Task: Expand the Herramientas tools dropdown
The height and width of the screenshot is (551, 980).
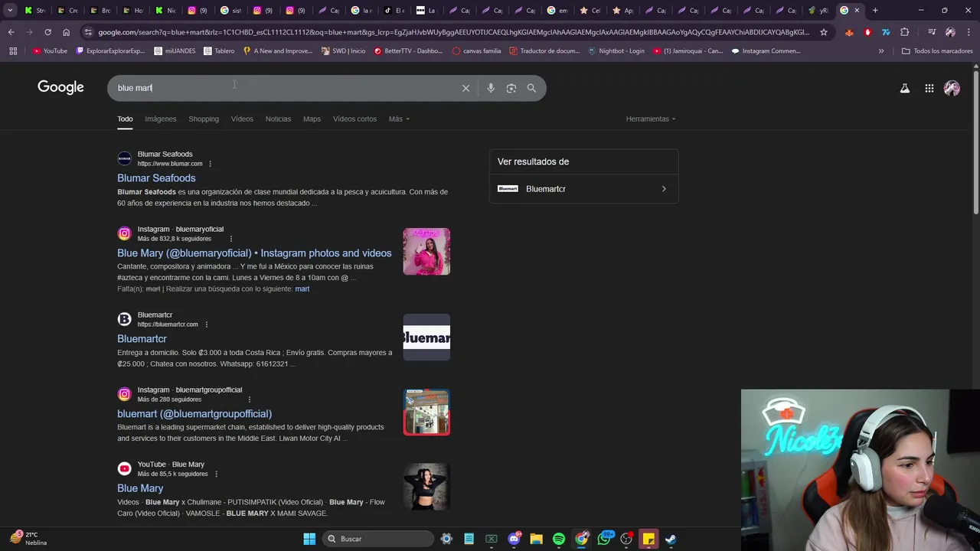Action: coord(651,119)
